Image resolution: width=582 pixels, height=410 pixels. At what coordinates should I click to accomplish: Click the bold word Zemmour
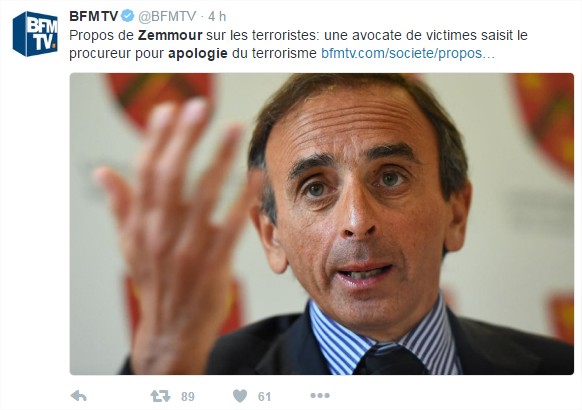170,35
